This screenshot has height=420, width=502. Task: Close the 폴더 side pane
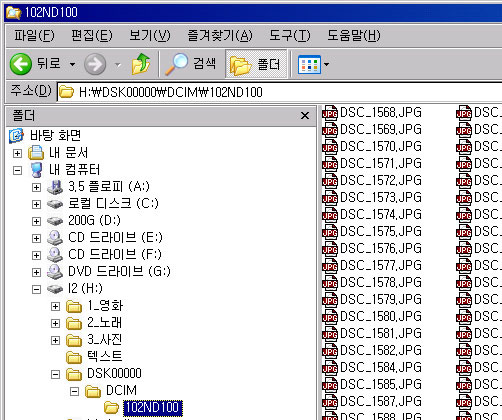305,116
